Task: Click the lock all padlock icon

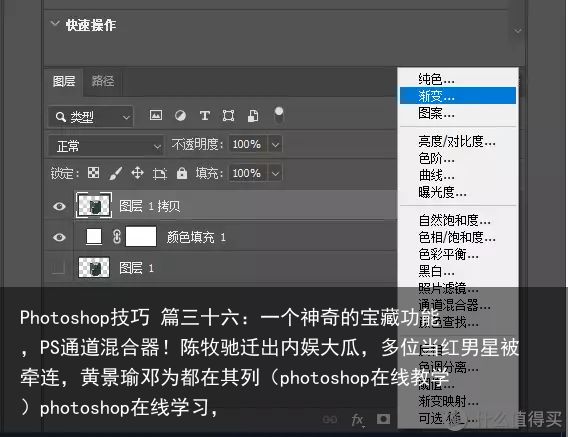Action: coord(182,173)
